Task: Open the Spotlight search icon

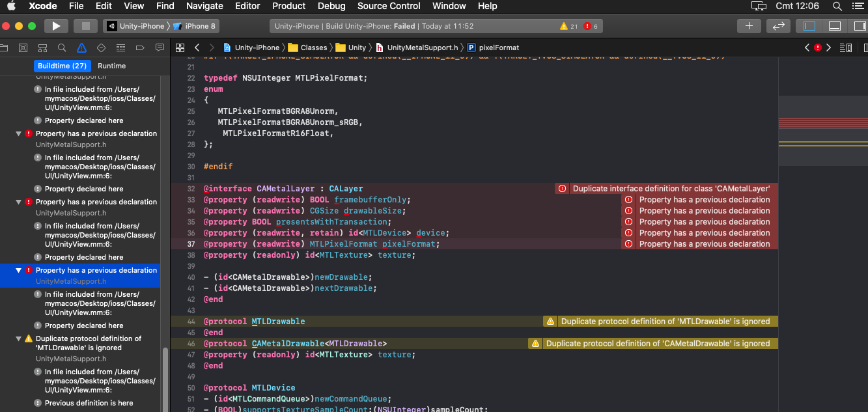Action: (x=837, y=6)
